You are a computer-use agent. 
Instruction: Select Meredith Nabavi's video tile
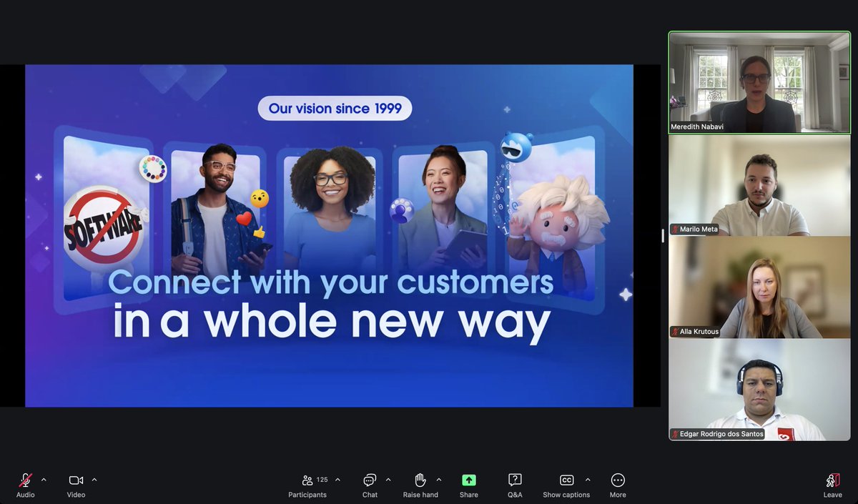coord(759,82)
